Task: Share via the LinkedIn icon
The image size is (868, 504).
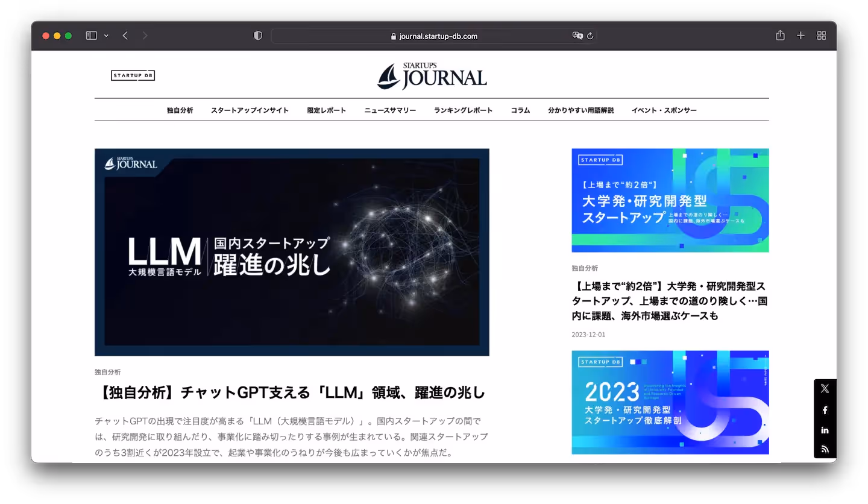Action: coord(825,430)
